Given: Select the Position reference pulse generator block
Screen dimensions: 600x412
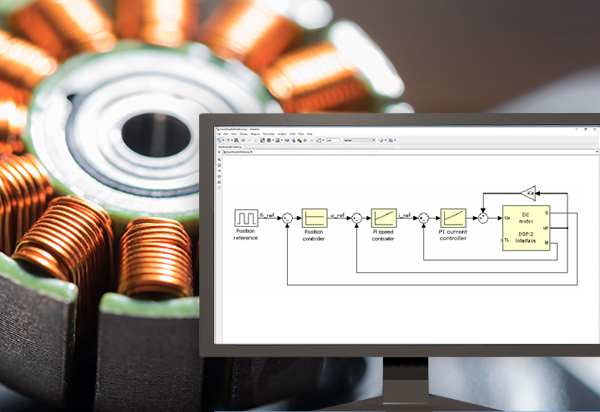Looking at the screenshot, I should 245,216.
